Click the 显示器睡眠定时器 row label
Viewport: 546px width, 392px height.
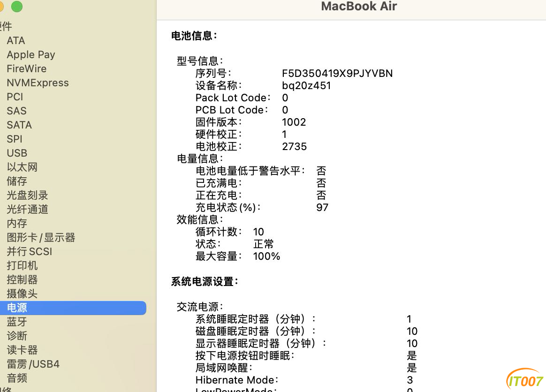point(261,343)
